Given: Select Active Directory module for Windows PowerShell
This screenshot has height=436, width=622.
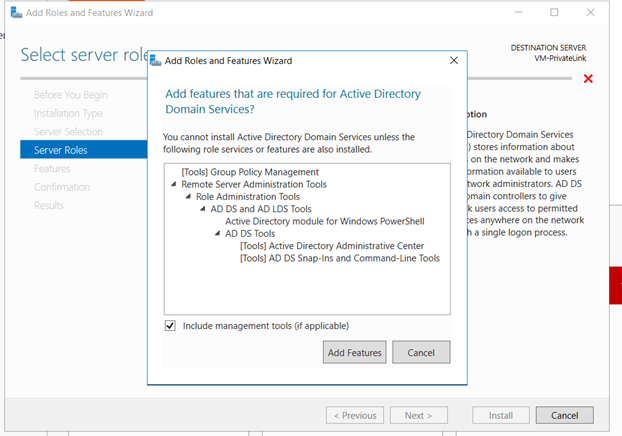Looking at the screenshot, I should click(325, 221).
